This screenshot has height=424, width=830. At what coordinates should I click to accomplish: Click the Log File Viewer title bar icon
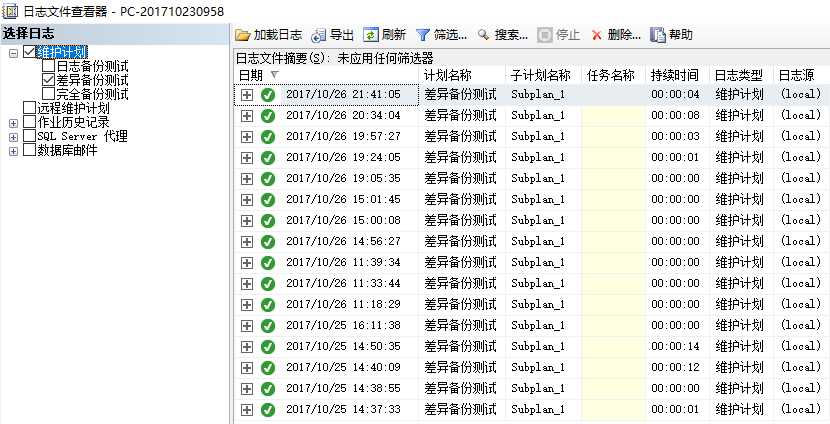tap(10, 10)
